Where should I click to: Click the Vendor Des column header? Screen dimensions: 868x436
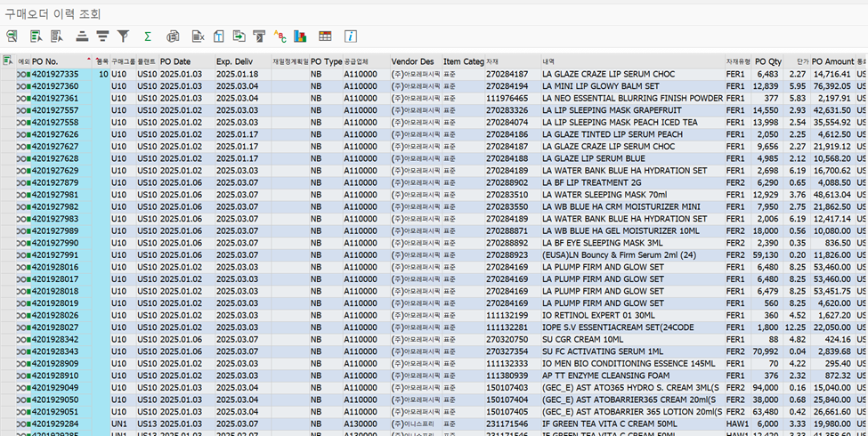coord(416,61)
